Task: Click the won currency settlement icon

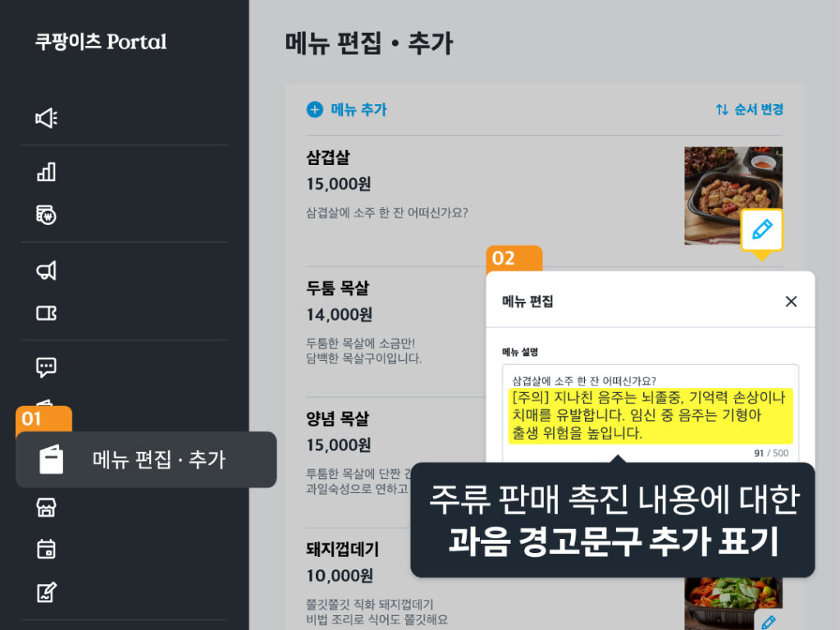Action: [x=47, y=215]
